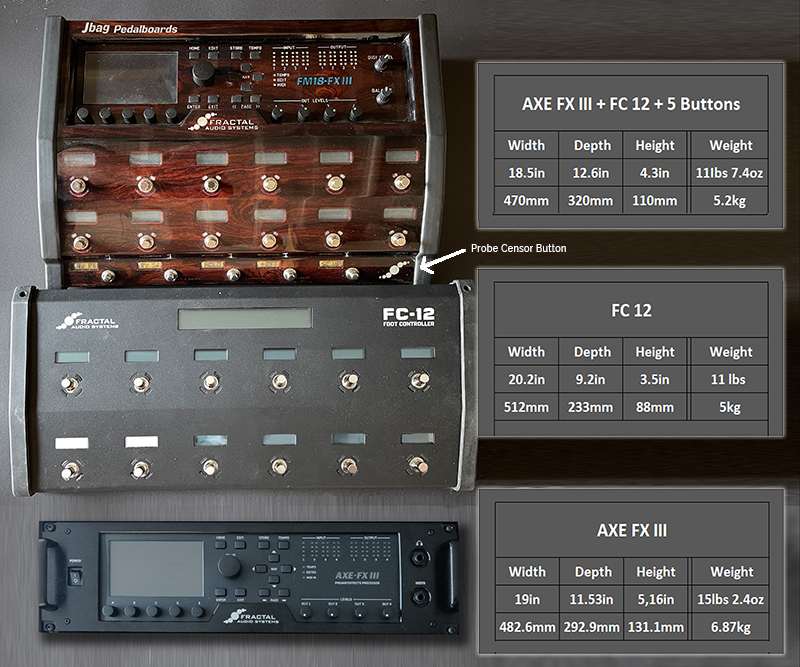Screen dimensions: 800x667
Task: Click the '5.2kg' cell
Action: click(x=730, y=201)
